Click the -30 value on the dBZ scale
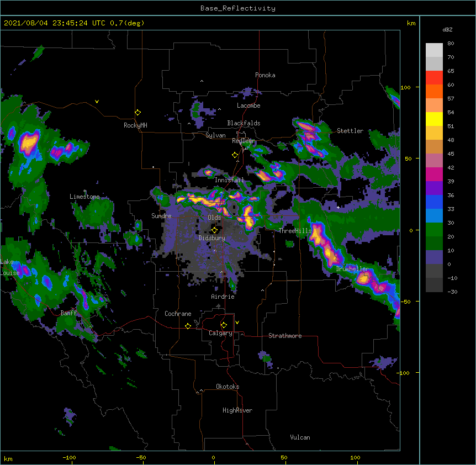The image size is (476, 465). pyautogui.click(x=452, y=292)
